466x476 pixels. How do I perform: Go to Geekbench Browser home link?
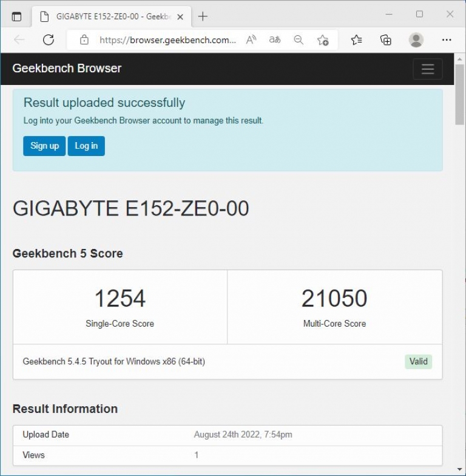[x=67, y=68]
